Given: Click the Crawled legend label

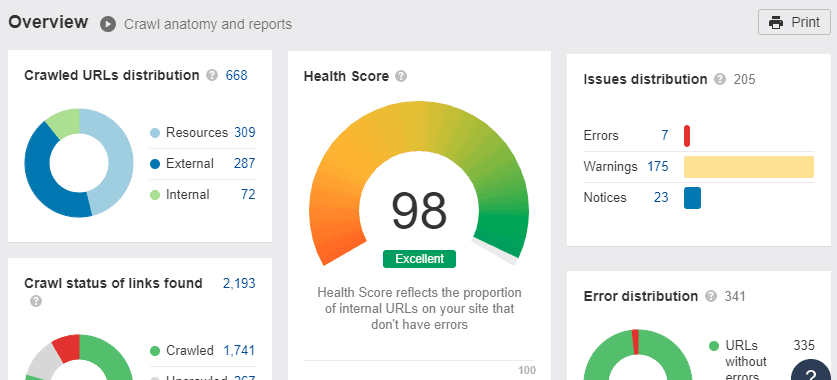Looking at the screenshot, I should (190, 351).
